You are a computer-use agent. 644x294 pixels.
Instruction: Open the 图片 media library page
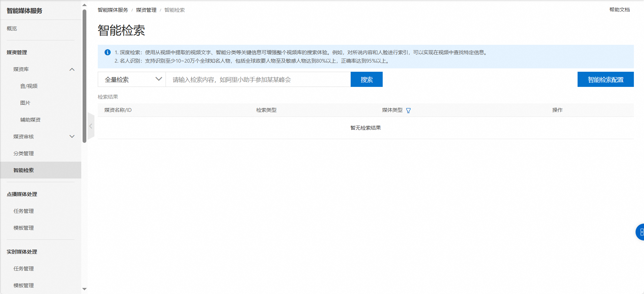pyautogui.click(x=25, y=103)
